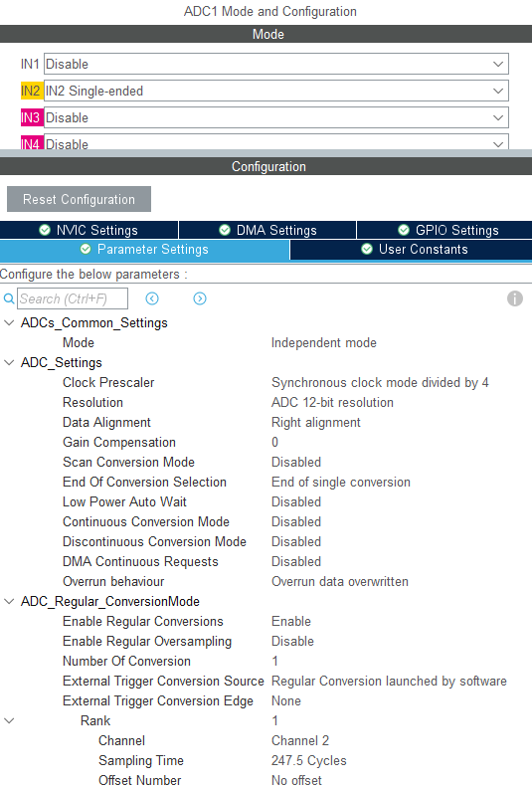The width and height of the screenshot is (532, 789).
Task: Collapse ADC_Regular_ConversionMode section
Action: tap(9, 601)
